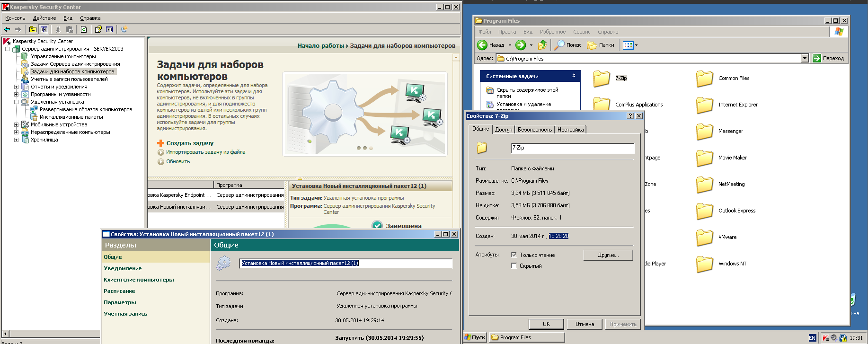Click the help question mark in 7-Zip properties
Image resolution: width=868 pixels, height=344 pixels.
coord(630,116)
